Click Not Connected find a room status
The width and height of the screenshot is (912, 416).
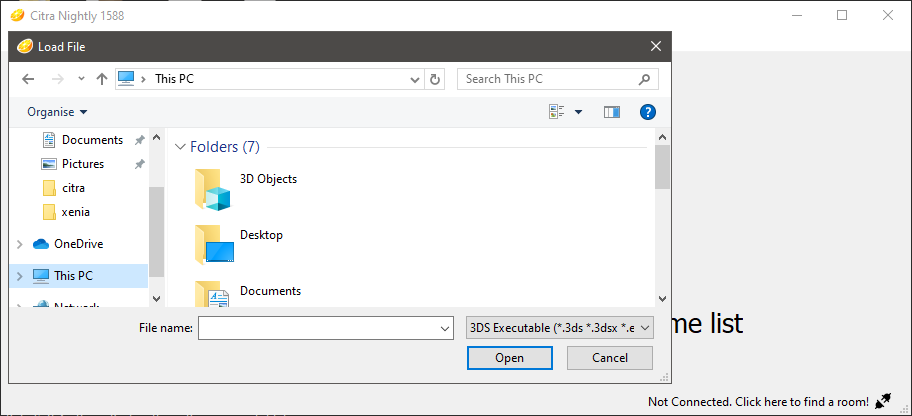[x=758, y=401]
